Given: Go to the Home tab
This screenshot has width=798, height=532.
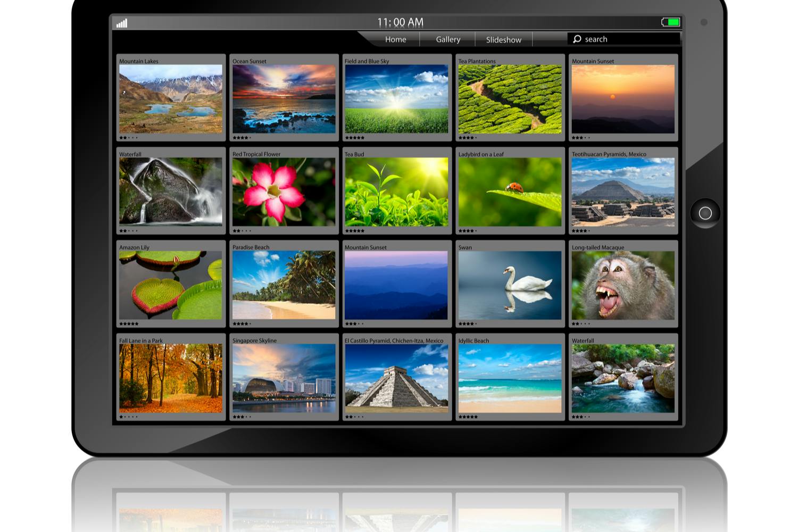Looking at the screenshot, I should click(396, 39).
